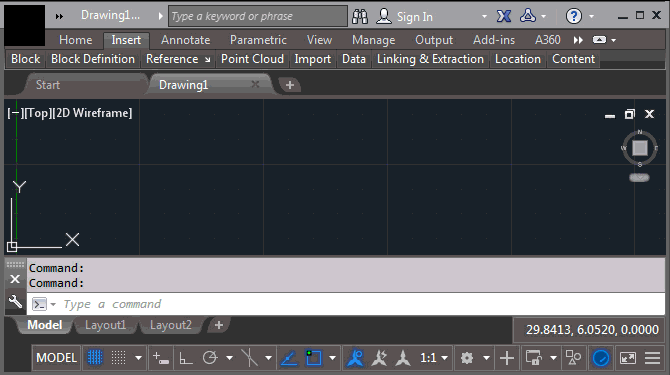Click the annotation monitor plus icon
Screen dimensions: 670x375
click(507, 357)
